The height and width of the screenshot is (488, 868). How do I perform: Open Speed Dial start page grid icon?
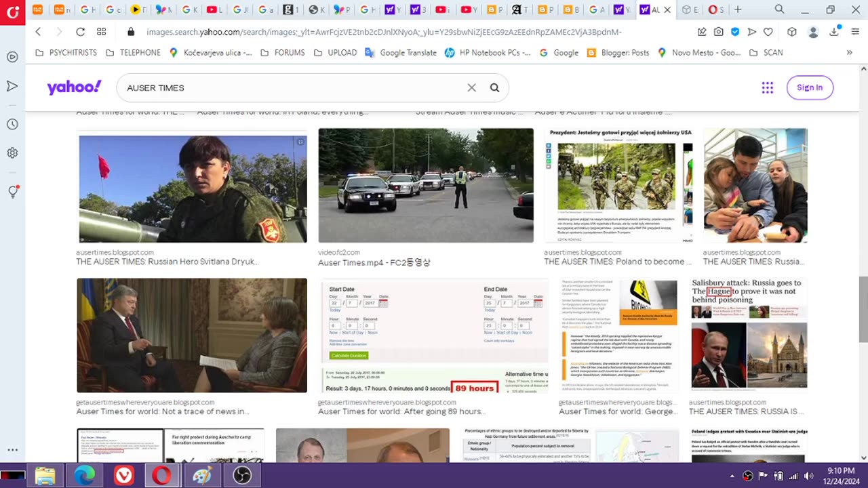(x=101, y=32)
